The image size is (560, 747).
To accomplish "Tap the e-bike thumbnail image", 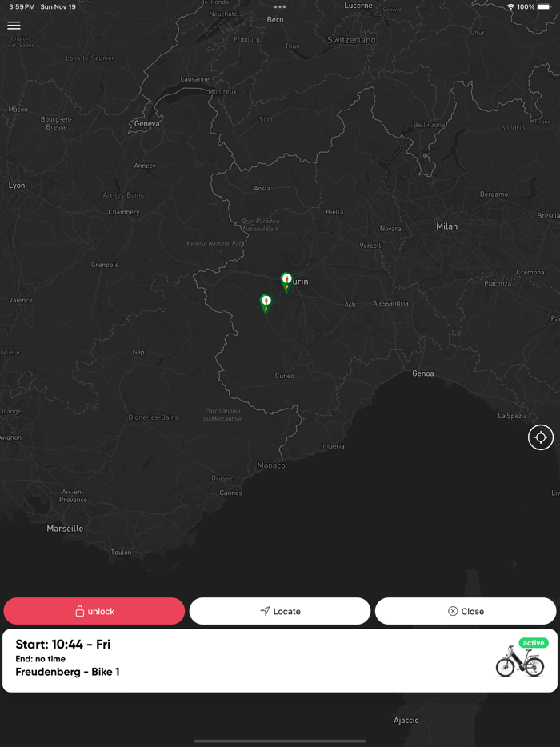I will point(519,663).
